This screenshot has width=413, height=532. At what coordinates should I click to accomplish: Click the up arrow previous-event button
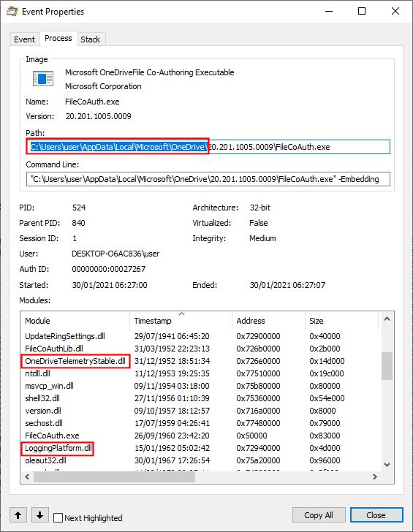coord(18,515)
